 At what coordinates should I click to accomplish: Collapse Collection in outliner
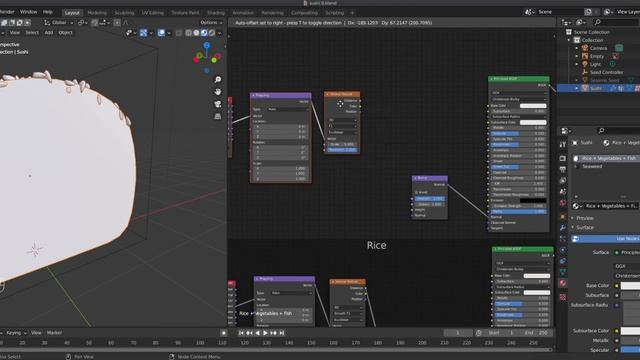569,40
